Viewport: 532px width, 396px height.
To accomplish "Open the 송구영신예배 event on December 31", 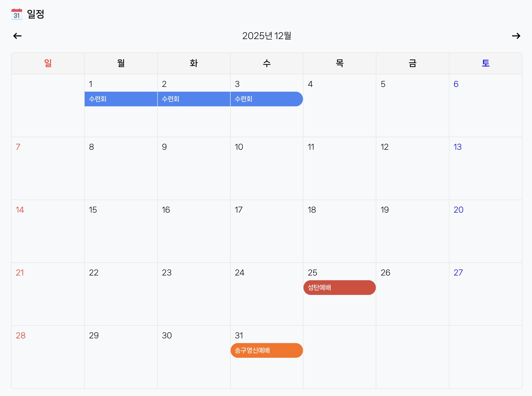I will (x=267, y=350).
